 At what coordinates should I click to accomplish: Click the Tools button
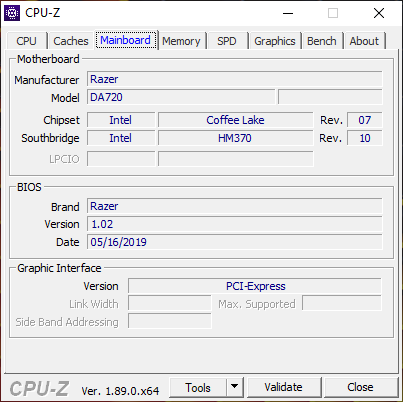pyautogui.click(x=198, y=388)
